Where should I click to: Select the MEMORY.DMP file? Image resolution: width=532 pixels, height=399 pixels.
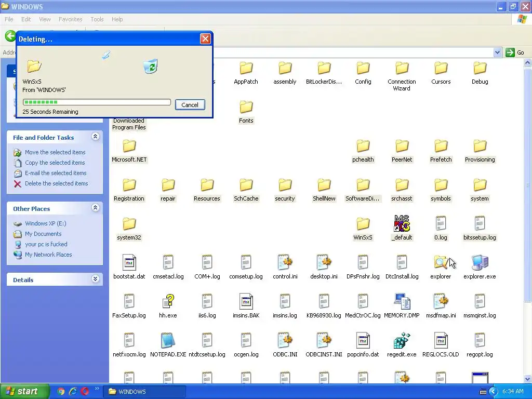402,307
